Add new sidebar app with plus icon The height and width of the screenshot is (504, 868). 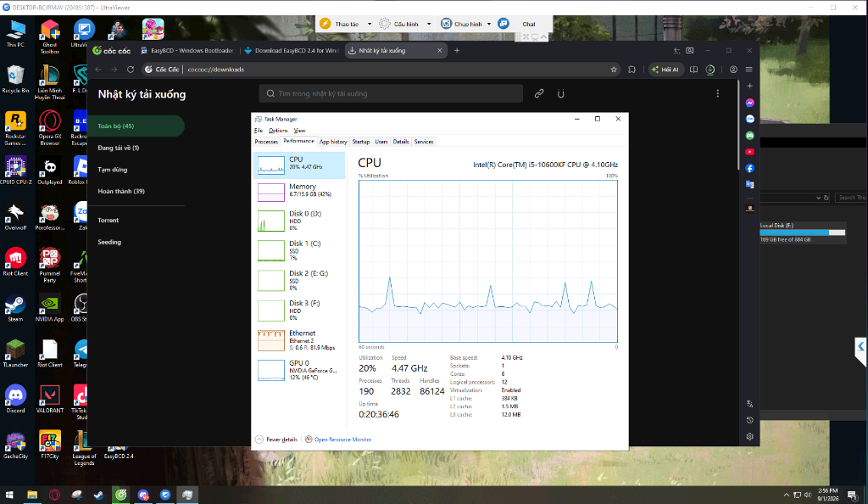[x=749, y=86]
